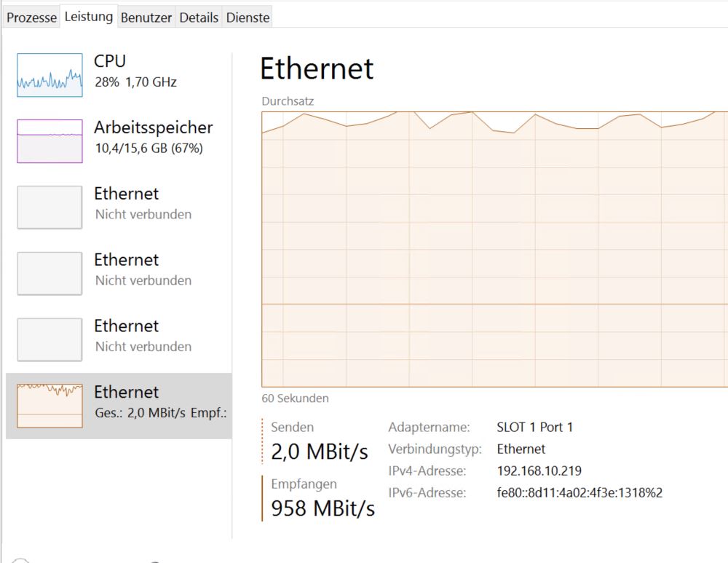The width and height of the screenshot is (728, 563).
Task: Select the Arbeitsspeicher usage thumbnail
Action: tap(50, 141)
